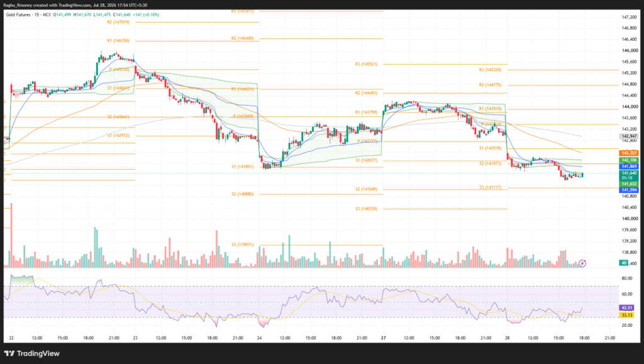Click the green 142,106 price tag

pos(629,160)
